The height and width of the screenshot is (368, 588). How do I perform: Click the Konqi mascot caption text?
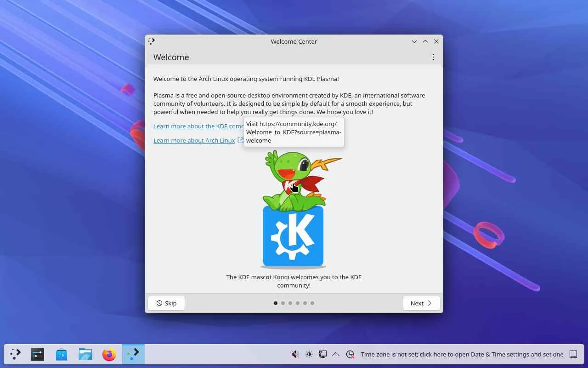[294, 281]
